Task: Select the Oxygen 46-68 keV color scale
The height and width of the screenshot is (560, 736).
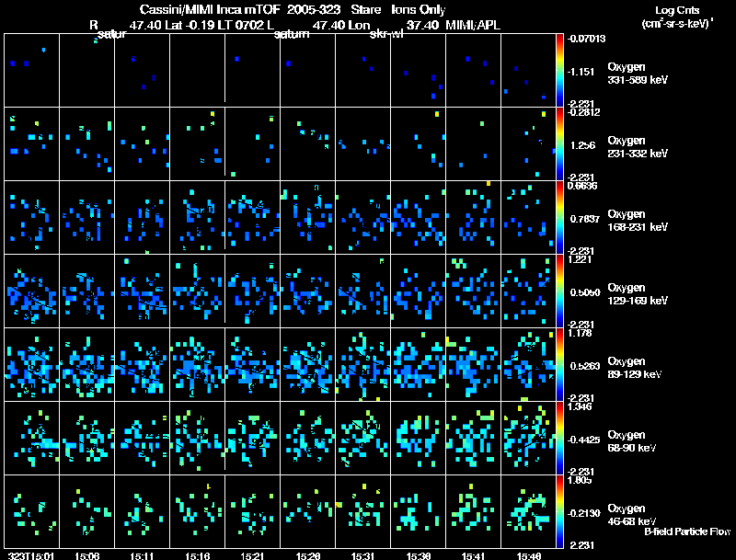Action: point(560,512)
